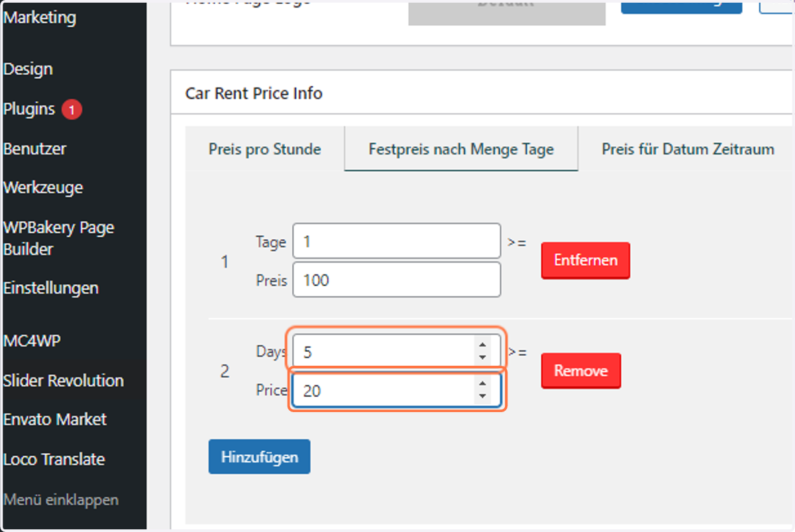795x532 pixels.
Task: Click the Hinzufügen button
Action: (259, 457)
